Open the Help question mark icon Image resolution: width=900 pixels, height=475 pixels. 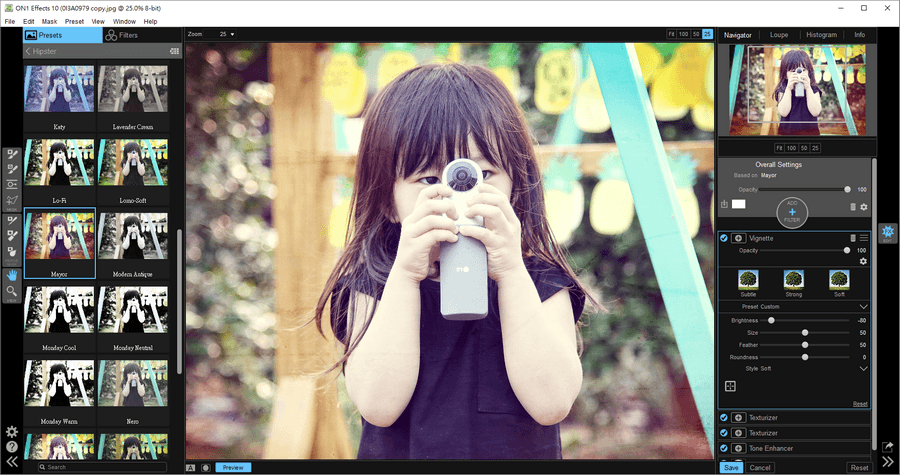11,446
